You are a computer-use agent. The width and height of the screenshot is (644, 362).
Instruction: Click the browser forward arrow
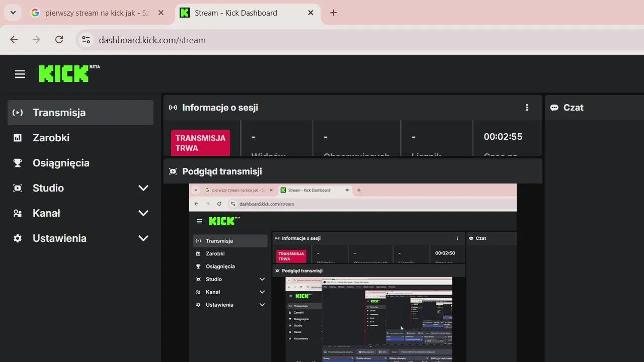(36, 40)
